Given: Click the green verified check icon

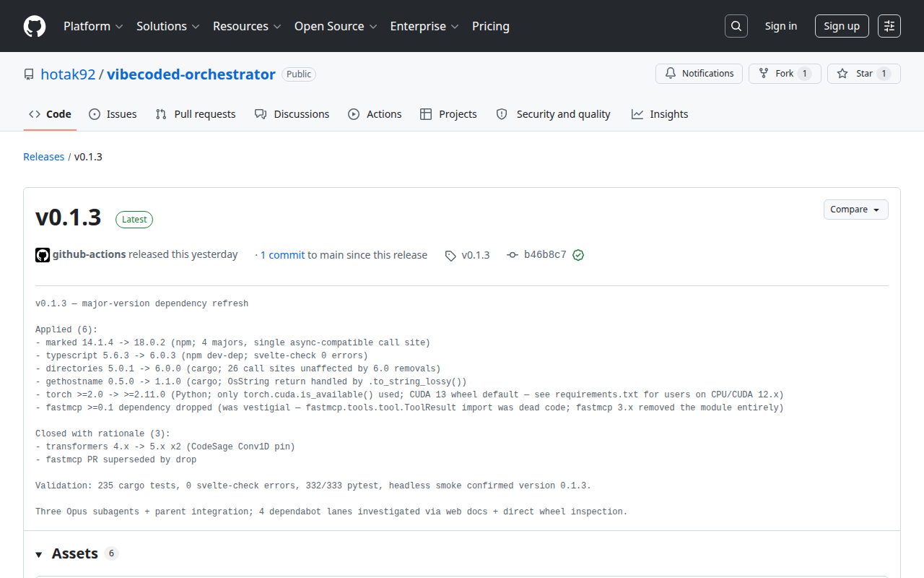Looking at the screenshot, I should (578, 255).
